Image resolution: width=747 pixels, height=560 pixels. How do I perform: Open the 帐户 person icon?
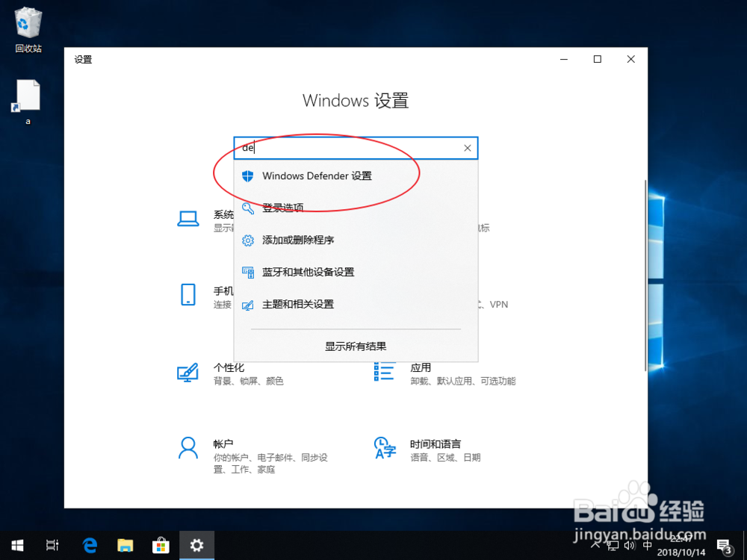pyautogui.click(x=188, y=448)
